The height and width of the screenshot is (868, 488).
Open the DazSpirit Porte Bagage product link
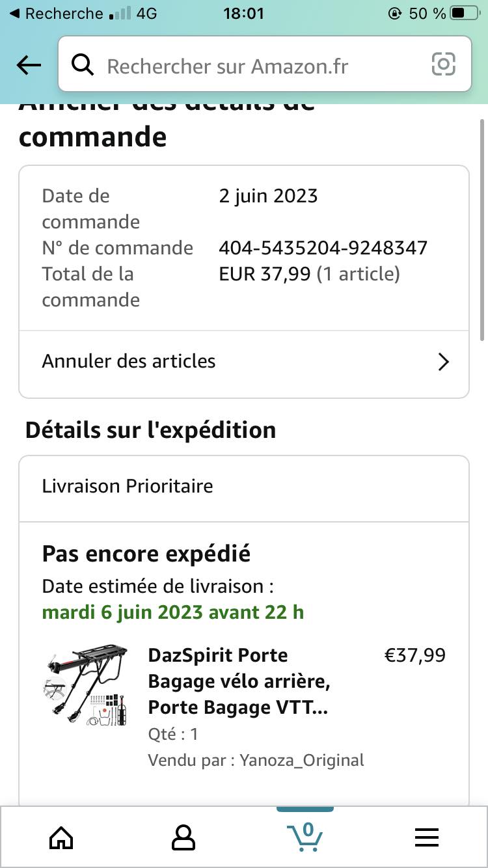[239, 681]
